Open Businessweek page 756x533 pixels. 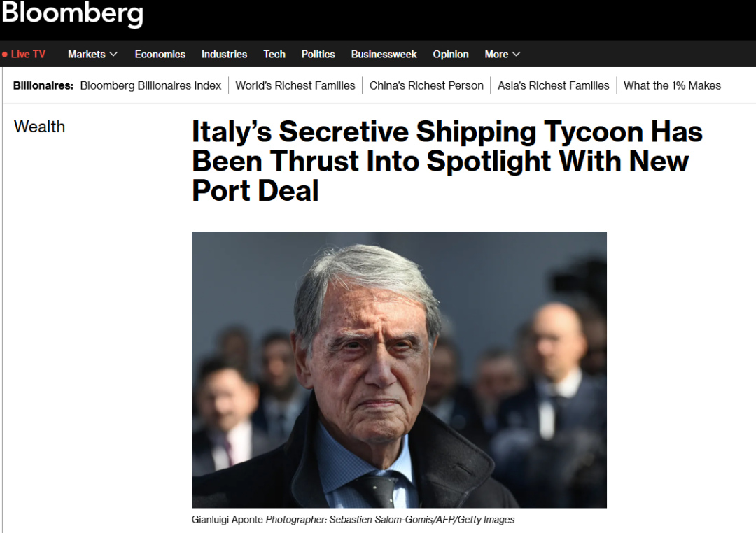pyautogui.click(x=384, y=55)
